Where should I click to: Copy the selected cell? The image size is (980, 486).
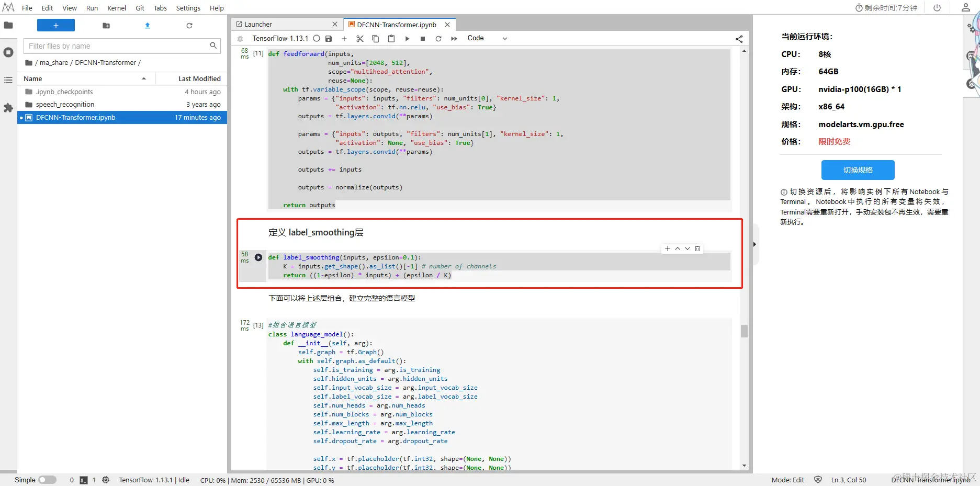pos(376,39)
